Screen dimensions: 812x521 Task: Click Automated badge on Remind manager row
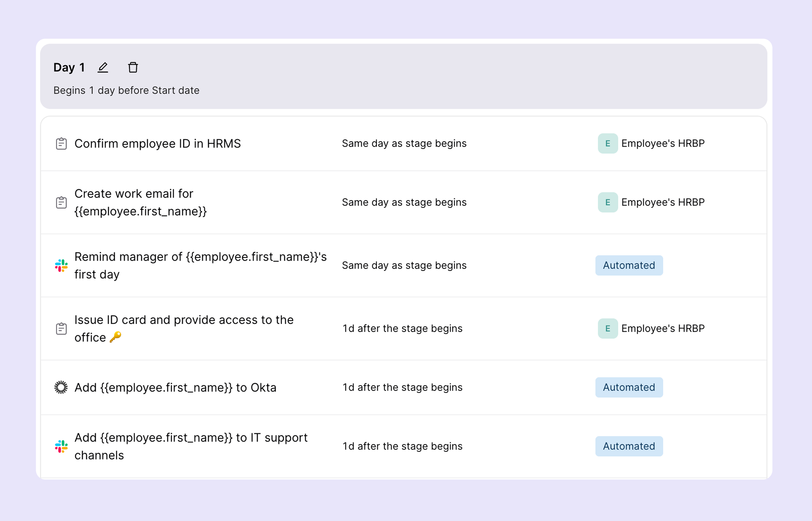(x=629, y=265)
